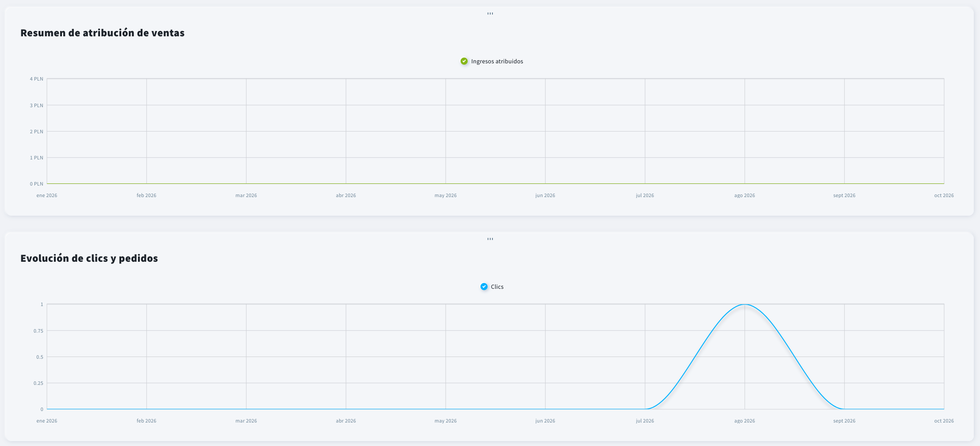980x446 pixels.
Task: Click '0.75' on the clicks axis
Action: click(38, 331)
